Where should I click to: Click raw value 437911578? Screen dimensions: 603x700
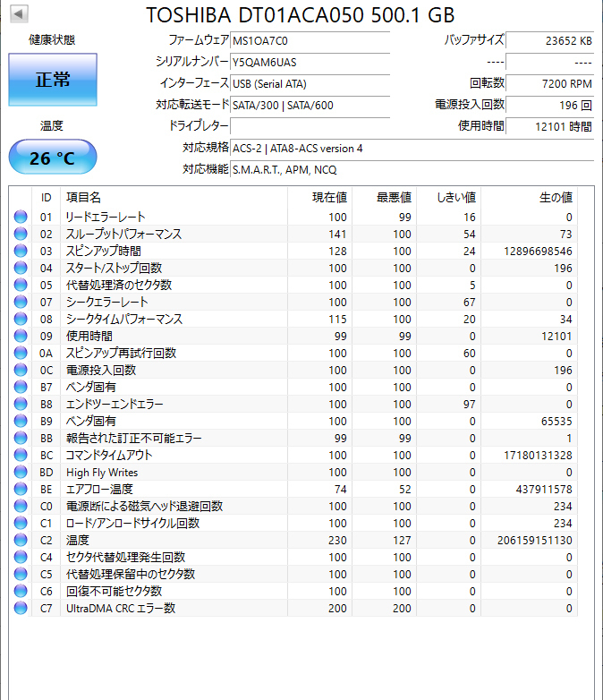click(544, 490)
